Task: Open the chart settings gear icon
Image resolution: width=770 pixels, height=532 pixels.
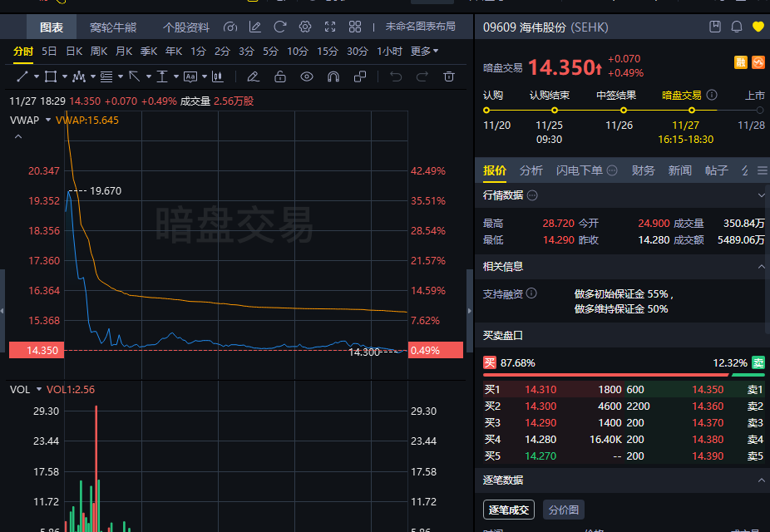Action: 304,27
